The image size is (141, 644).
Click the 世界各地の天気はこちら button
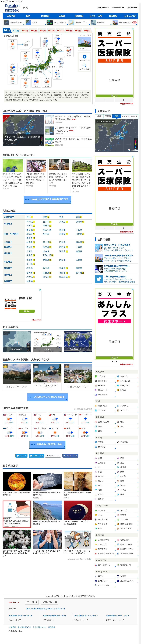(x=47, y=444)
